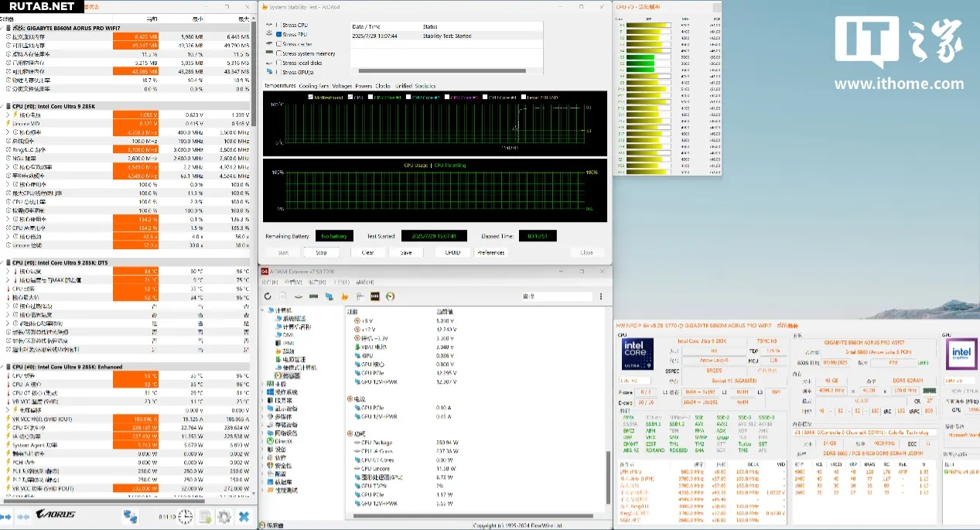
Task: Click the blue computer monitor icon in AIDA64 toolbar
Action: [329, 296]
